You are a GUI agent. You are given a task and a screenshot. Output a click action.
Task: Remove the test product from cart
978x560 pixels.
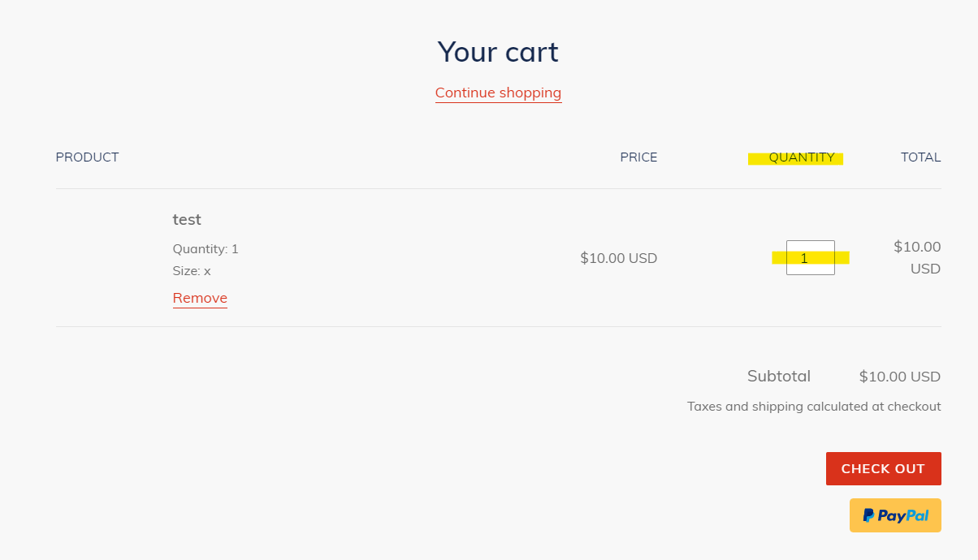(x=200, y=298)
